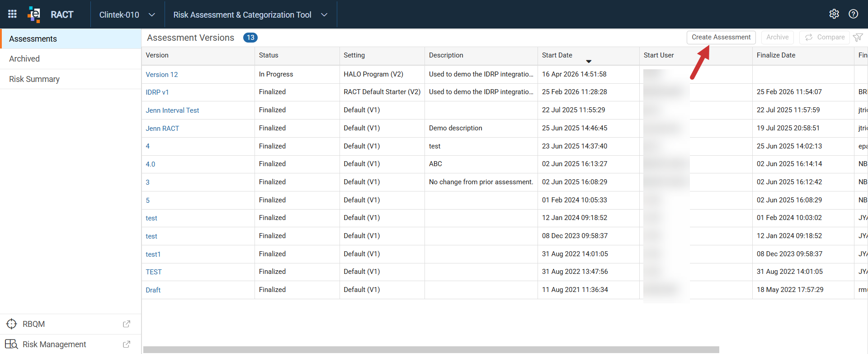Select the ABC description cell
The height and width of the screenshot is (354, 868).
point(481,164)
